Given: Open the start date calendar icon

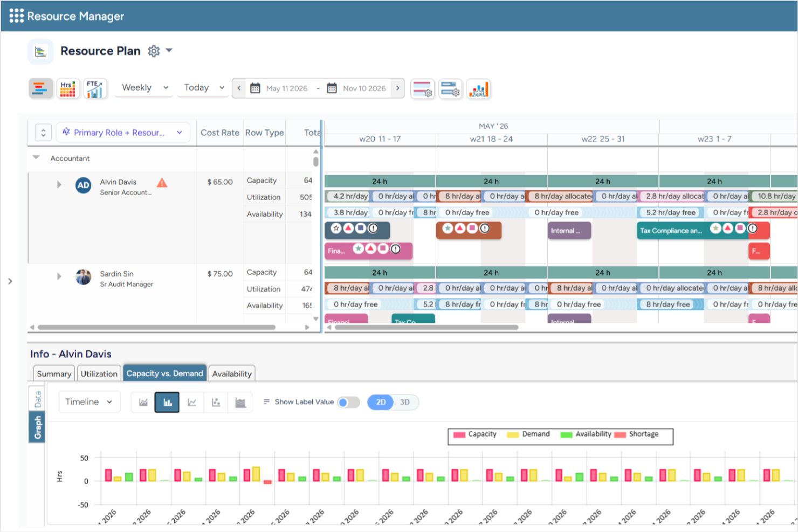Looking at the screenshot, I should [x=256, y=88].
